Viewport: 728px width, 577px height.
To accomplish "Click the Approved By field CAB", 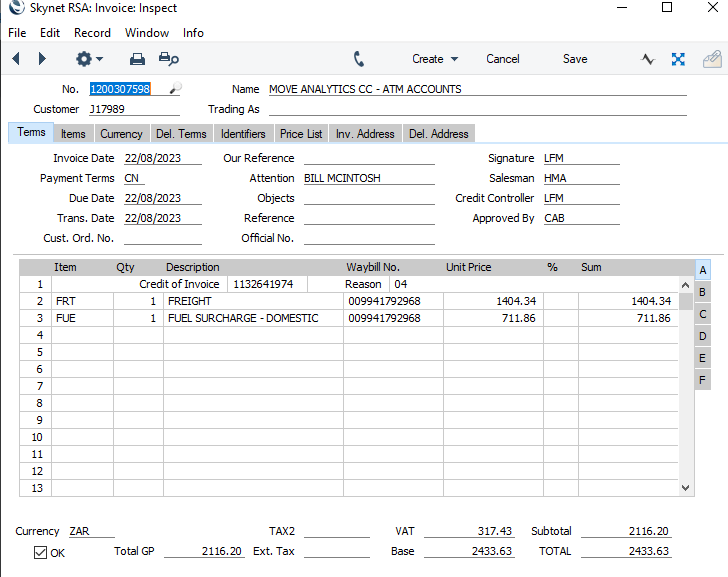I will 581,218.
